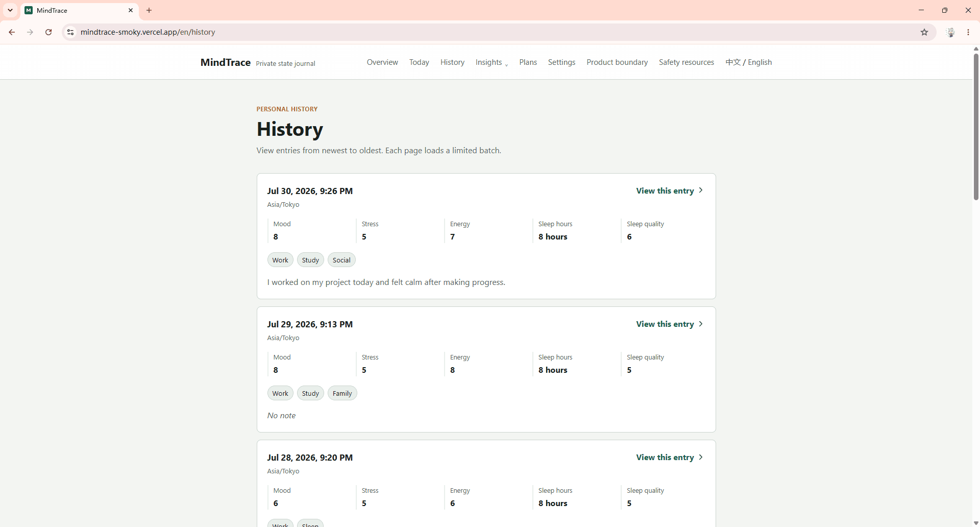Click the 'No note' text
The width and height of the screenshot is (980, 527).
281,415
